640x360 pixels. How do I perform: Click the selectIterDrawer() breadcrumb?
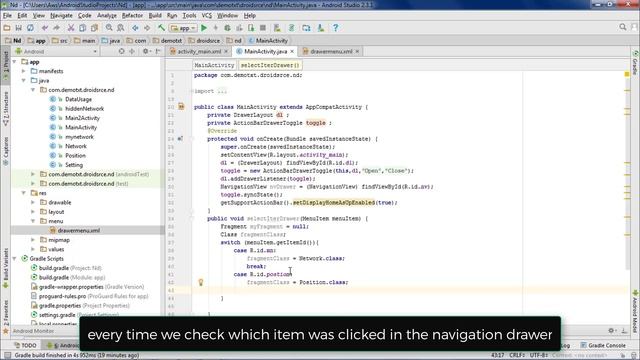[x=270, y=65]
